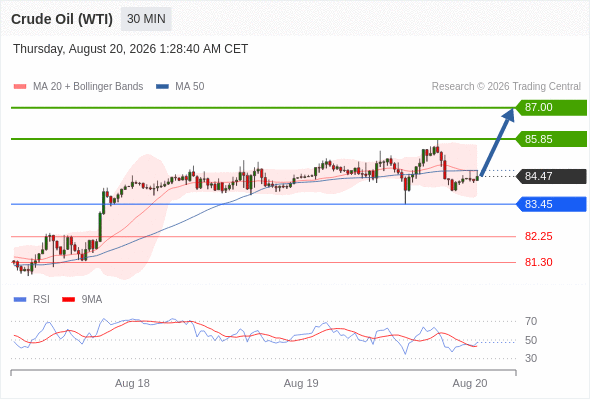This screenshot has width=590, height=400.
Task: Select the green 87.00 resistance tag
Action: [552, 108]
